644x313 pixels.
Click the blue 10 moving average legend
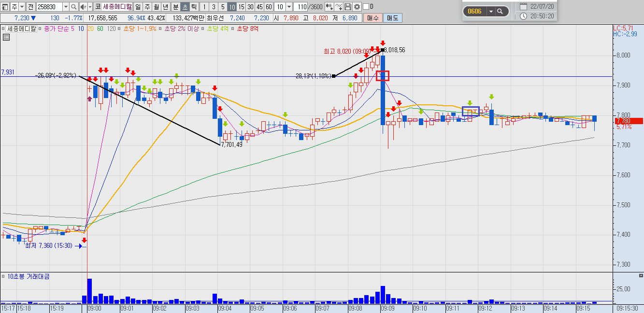(x=81, y=28)
